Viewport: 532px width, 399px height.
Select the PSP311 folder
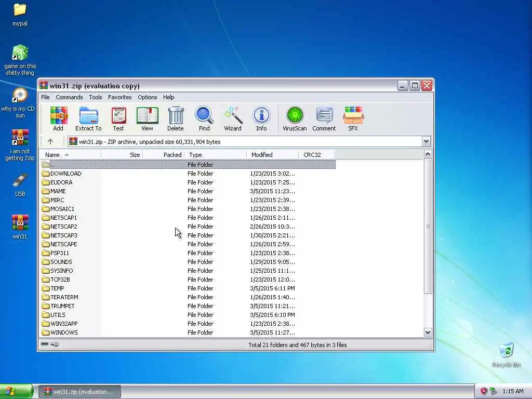[x=188, y=253]
